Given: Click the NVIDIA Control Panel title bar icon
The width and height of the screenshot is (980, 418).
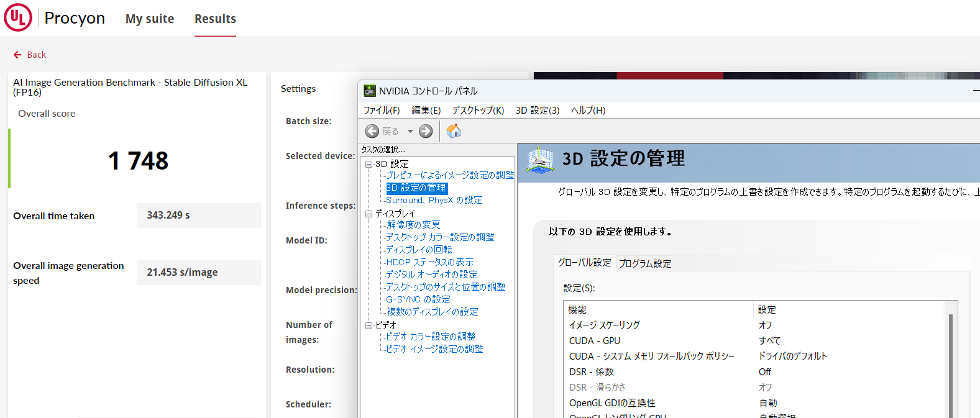Looking at the screenshot, I should coord(370,91).
